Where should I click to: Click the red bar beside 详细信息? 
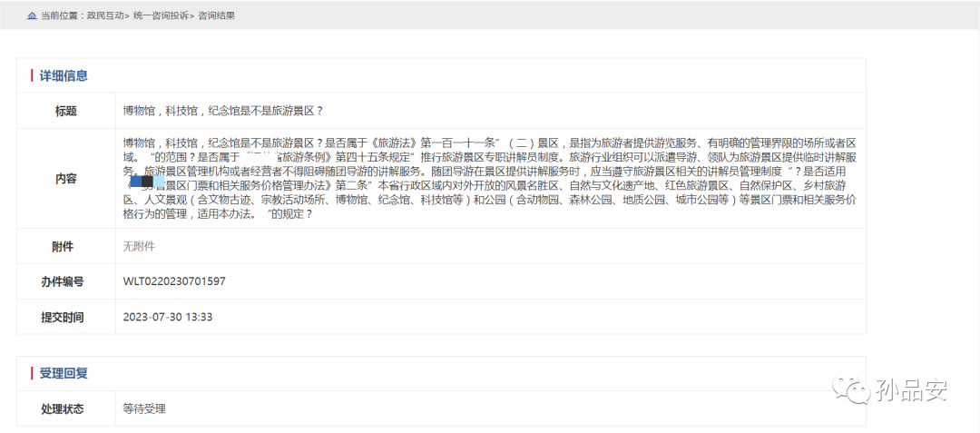(x=32, y=76)
